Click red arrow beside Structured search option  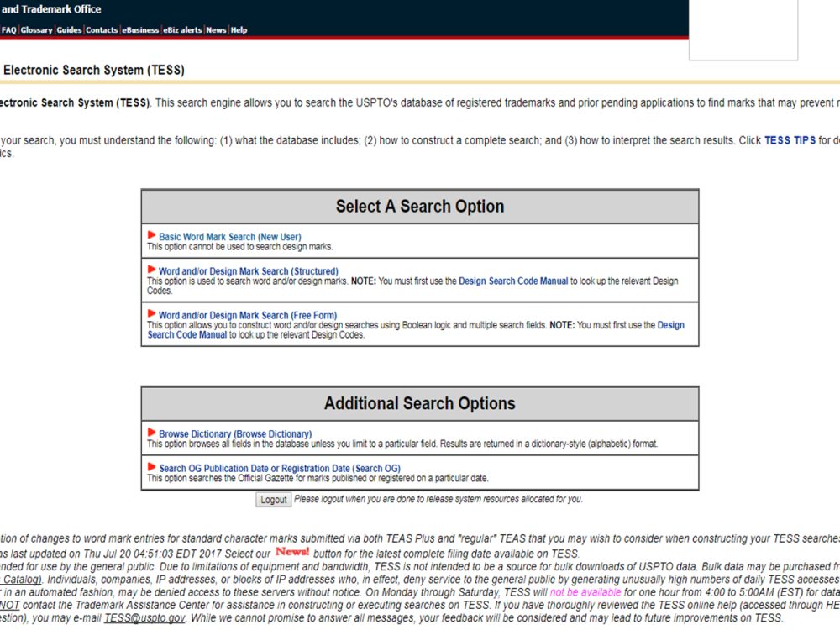coord(151,270)
